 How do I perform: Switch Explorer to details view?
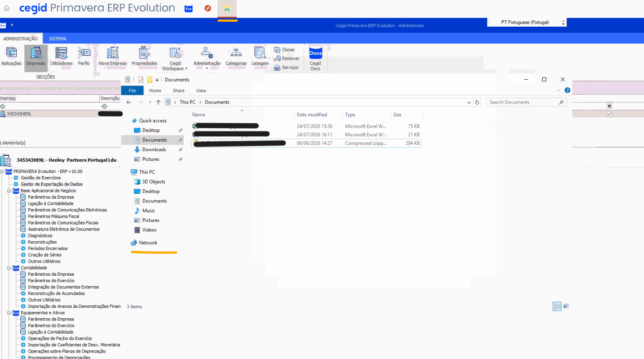557,306
